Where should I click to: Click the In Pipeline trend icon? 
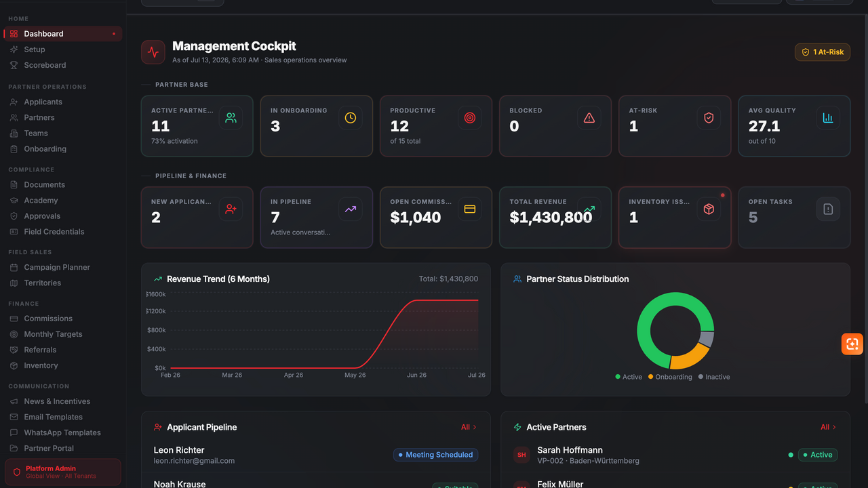point(351,209)
